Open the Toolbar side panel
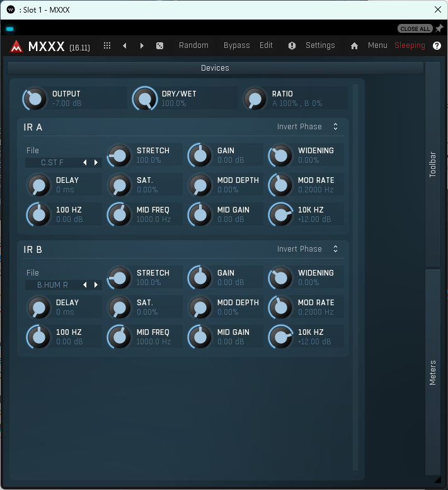This screenshot has height=490, width=448. pos(433,165)
